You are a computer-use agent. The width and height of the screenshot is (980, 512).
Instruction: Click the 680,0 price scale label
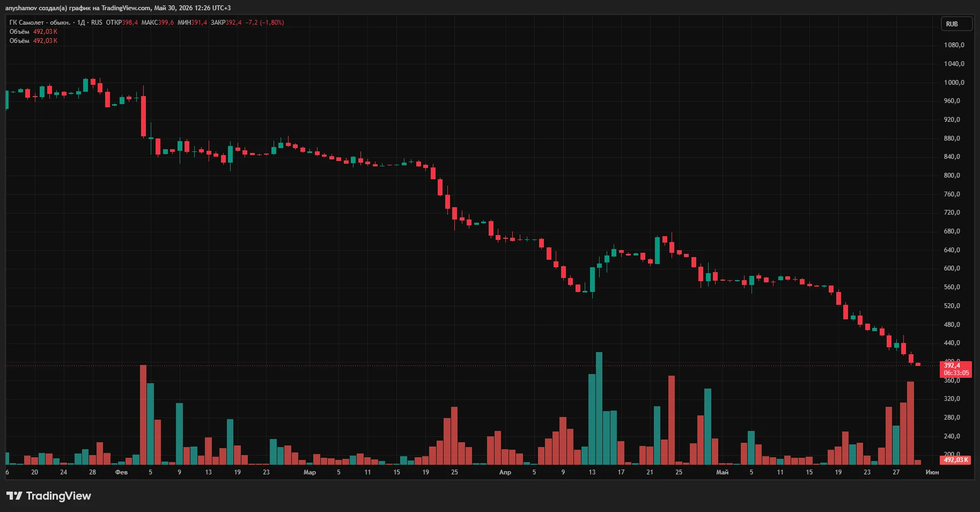(x=952, y=231)
